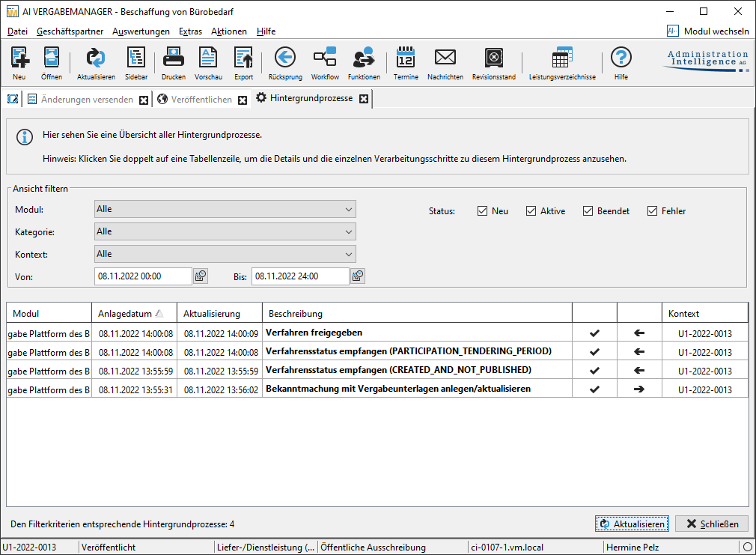Click the Öffentliche Ausschreibung status bar entry
Viewport: 756px width, 555px height.
(x=373, y=548)
